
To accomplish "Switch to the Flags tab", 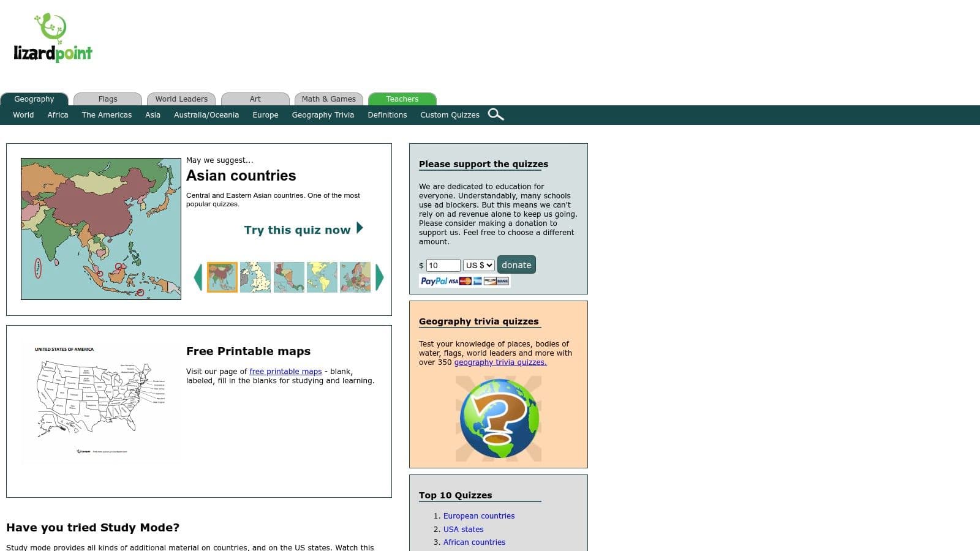I will (108, 99).
